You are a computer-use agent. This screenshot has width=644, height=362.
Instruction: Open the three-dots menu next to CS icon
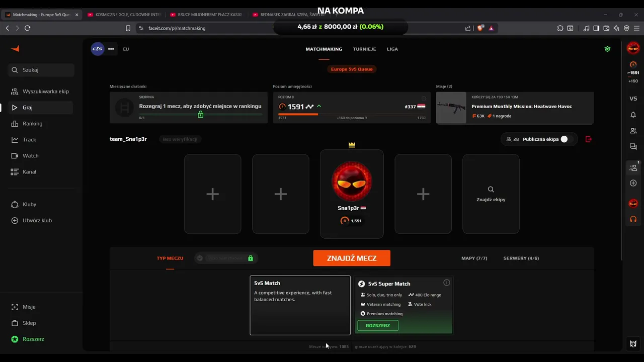point(111,49)
